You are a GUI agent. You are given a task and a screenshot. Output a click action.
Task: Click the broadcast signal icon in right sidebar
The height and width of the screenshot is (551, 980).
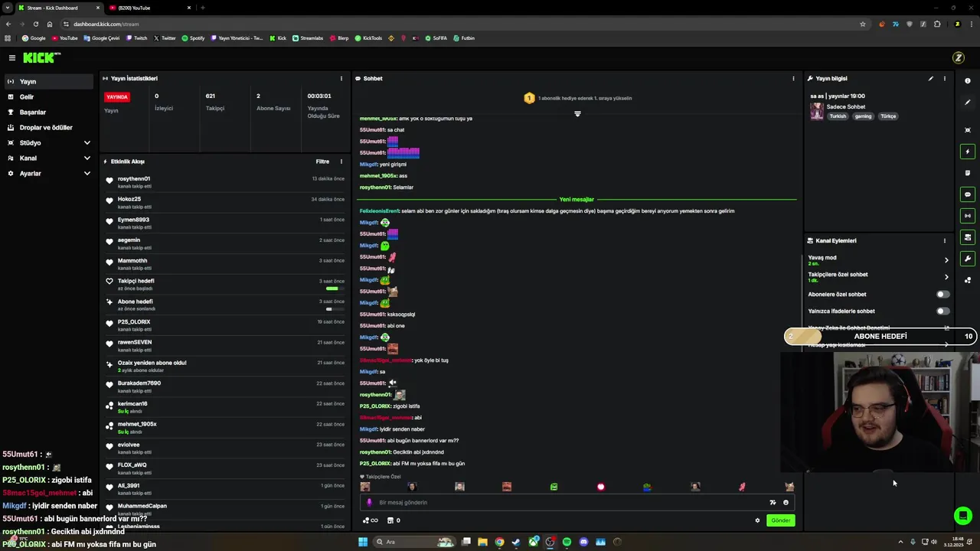(968, 216)
